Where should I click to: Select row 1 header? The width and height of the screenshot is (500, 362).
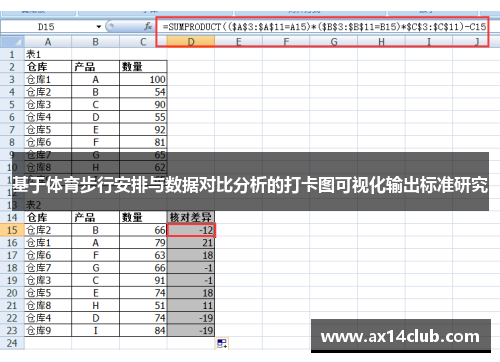pos(12,54)
